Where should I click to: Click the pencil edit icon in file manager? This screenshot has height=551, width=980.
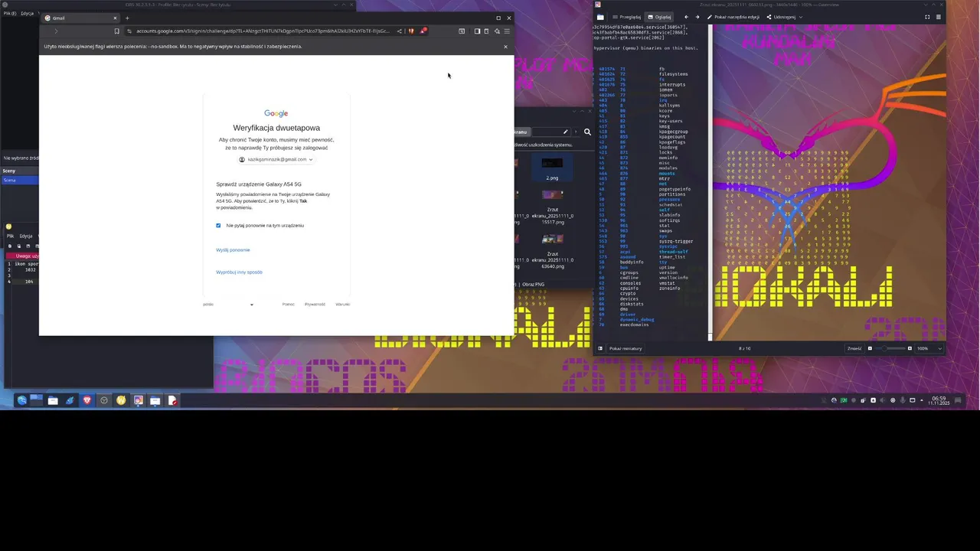(x=565, y=132)
